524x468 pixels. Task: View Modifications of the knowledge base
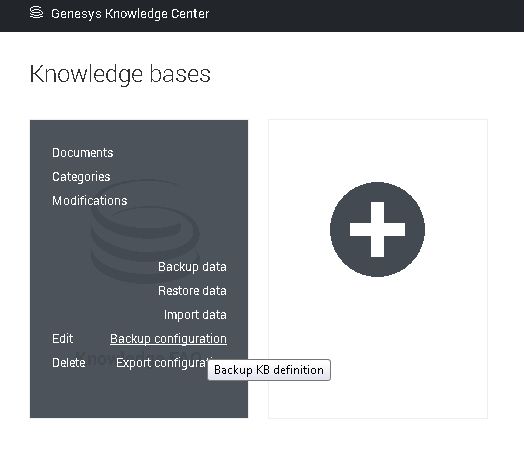tap(90, 201)
